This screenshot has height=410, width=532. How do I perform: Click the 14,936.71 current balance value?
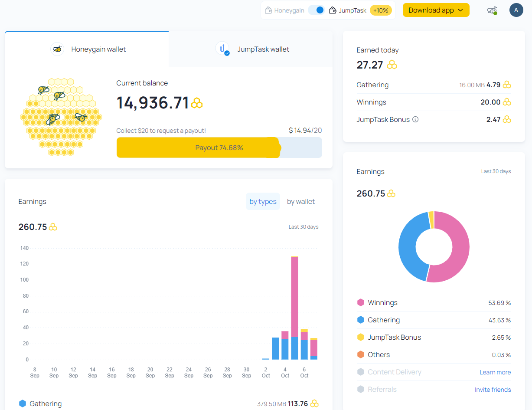(153, 103)
